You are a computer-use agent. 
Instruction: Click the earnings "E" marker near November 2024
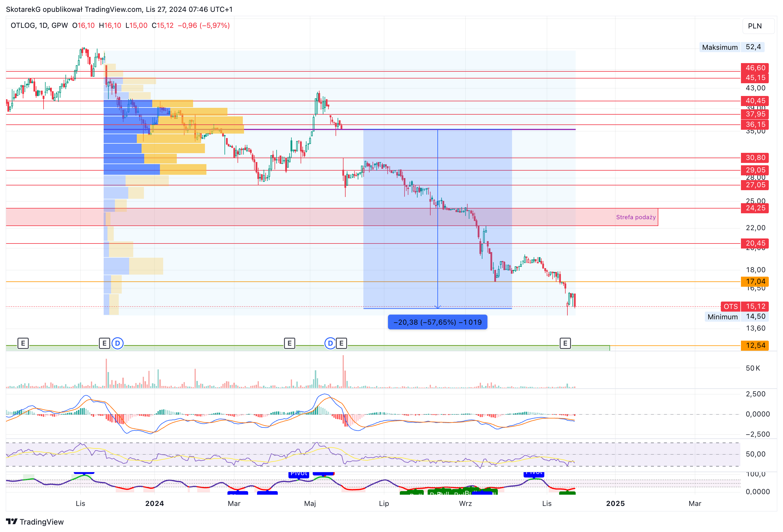565,344
